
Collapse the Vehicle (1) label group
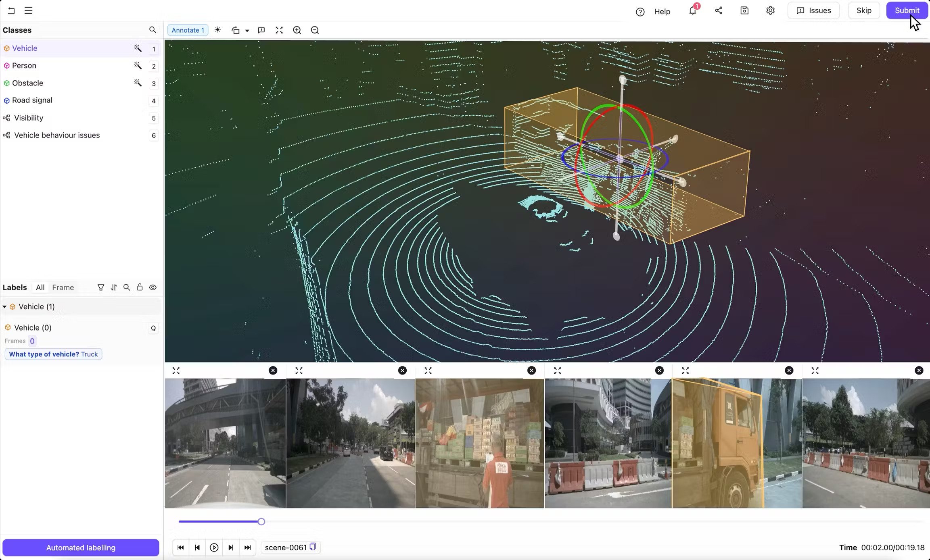point(4,307)
